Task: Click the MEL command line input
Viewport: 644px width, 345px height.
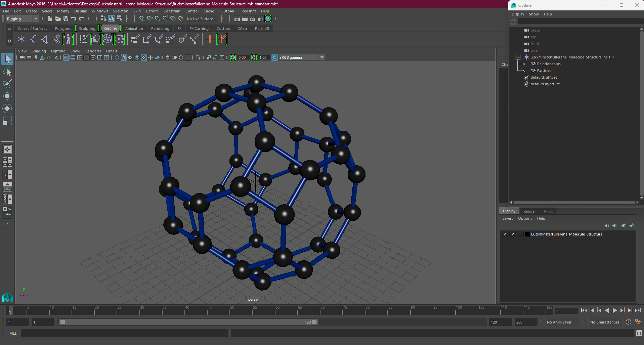Action: click(125, 333)
